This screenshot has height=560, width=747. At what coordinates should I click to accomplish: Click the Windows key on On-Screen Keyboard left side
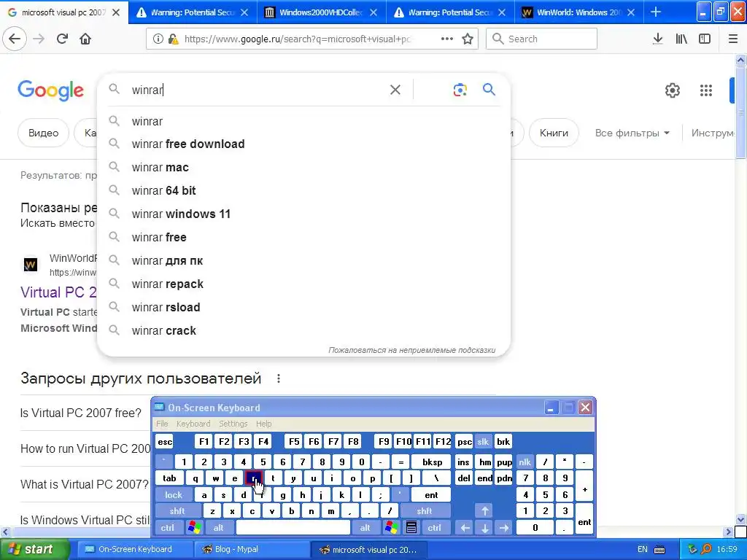click(x=194, y=528)
